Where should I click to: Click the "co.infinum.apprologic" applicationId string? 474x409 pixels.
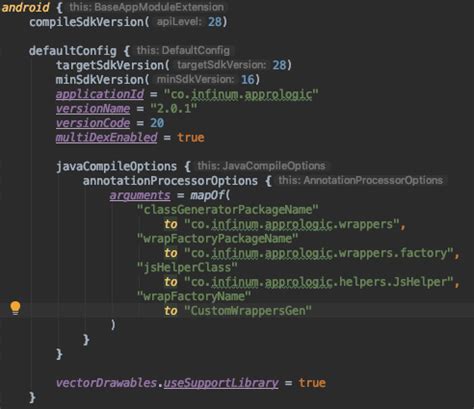[x=241, y=94]
